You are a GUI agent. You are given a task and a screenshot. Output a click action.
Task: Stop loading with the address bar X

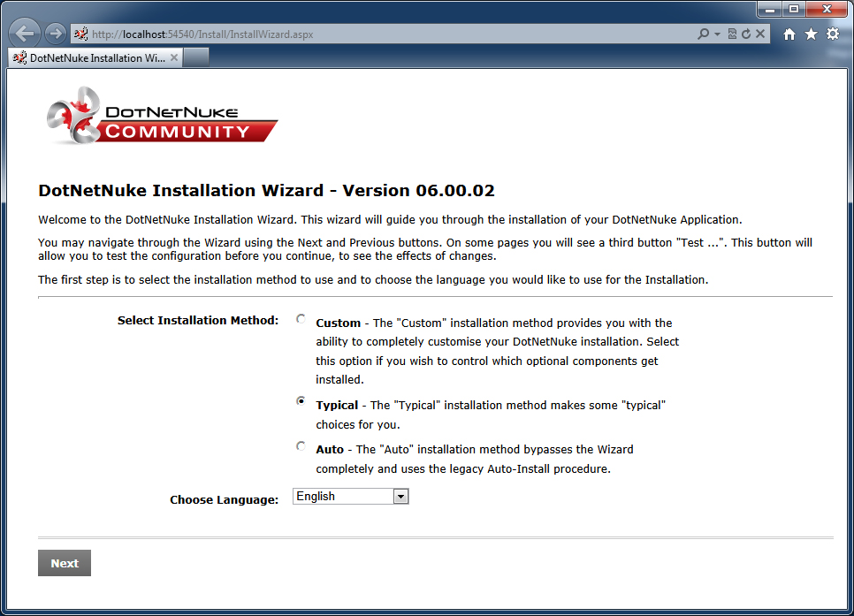(x=760, y=34)
